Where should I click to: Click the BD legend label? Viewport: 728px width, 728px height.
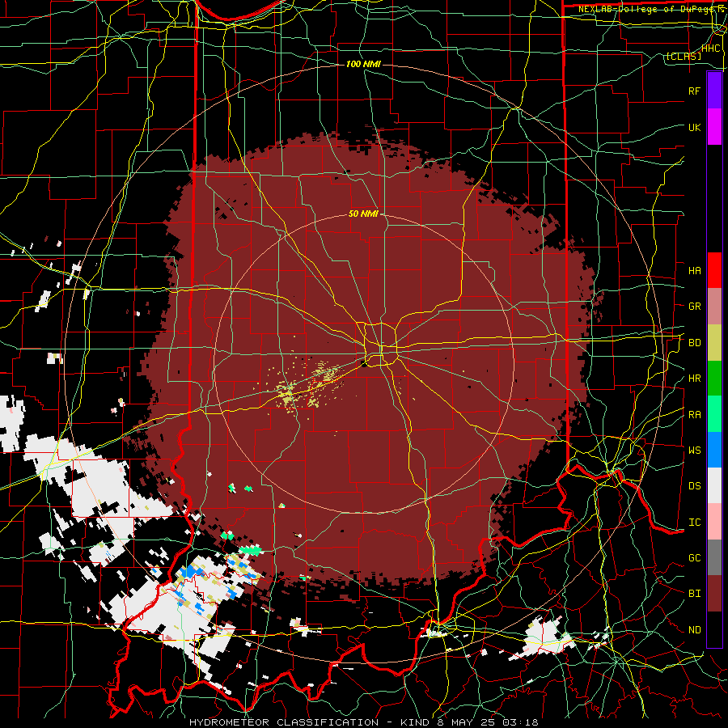pyautogui.click(x=694, y=343)
